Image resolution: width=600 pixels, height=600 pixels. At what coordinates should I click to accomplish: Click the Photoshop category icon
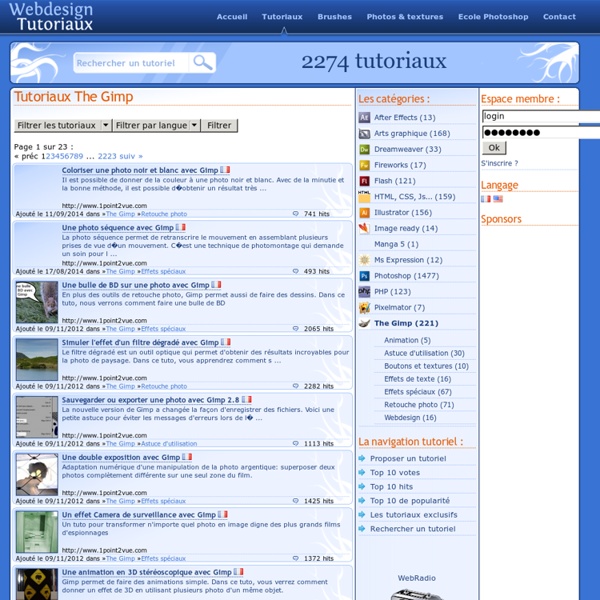pos(364,276)
